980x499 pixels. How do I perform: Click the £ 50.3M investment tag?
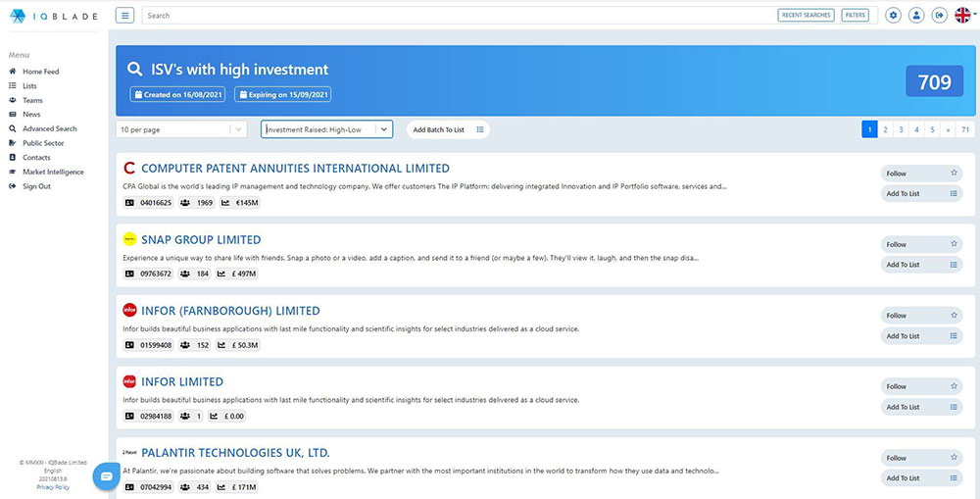[237, 344]
